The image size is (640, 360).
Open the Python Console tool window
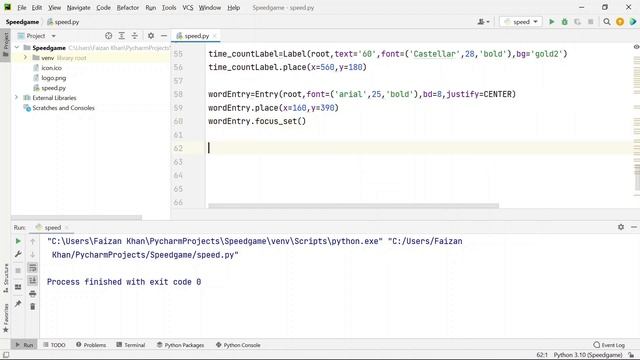click(x=238, y=345)
